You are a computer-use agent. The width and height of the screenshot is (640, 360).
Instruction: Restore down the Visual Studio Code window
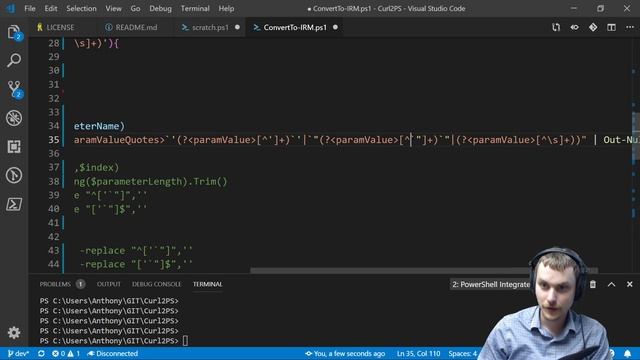[600, 9]
